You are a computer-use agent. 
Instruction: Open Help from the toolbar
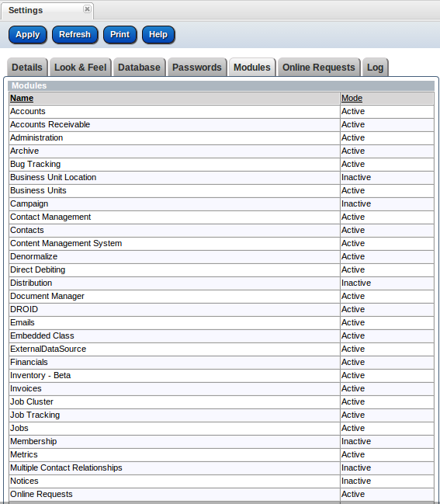[x=158, y=35]
